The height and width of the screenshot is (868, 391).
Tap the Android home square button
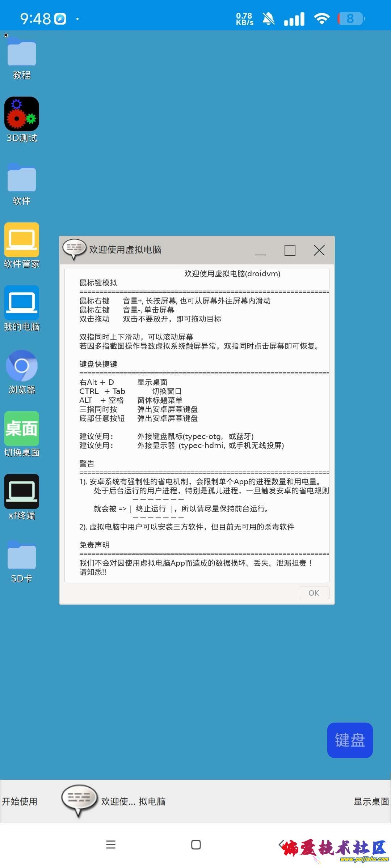(x=196, y=844)
